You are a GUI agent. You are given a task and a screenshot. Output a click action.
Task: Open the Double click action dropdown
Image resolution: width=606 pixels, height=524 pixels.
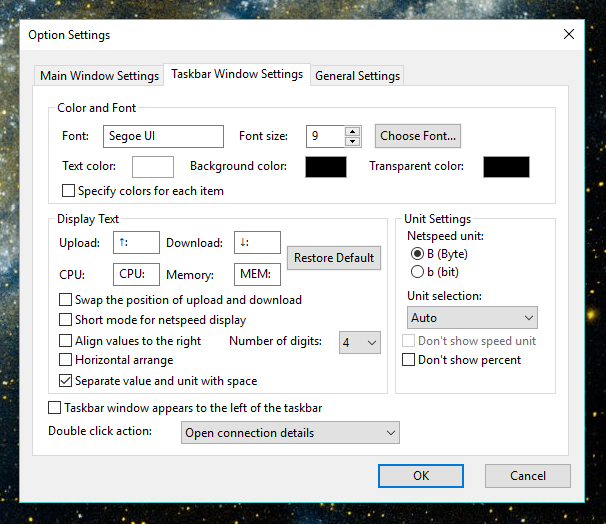click(290, 433)
